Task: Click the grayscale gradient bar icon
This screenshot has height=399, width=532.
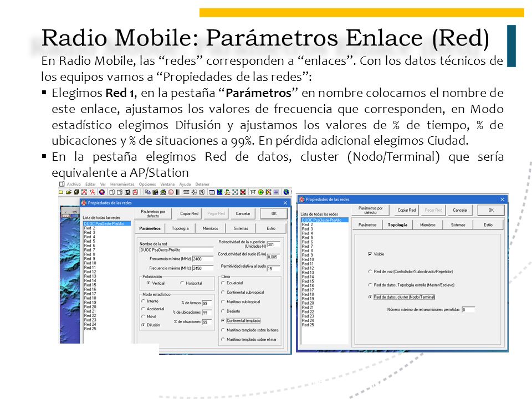Action: pyautogui.click(x=178, y=192)
